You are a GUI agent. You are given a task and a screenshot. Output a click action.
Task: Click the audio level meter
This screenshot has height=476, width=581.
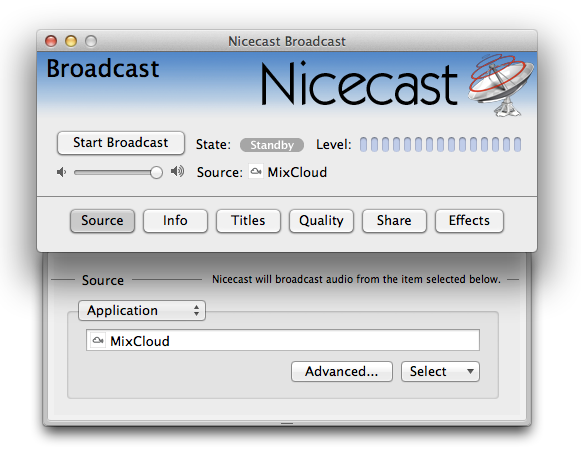coord(440,144)
